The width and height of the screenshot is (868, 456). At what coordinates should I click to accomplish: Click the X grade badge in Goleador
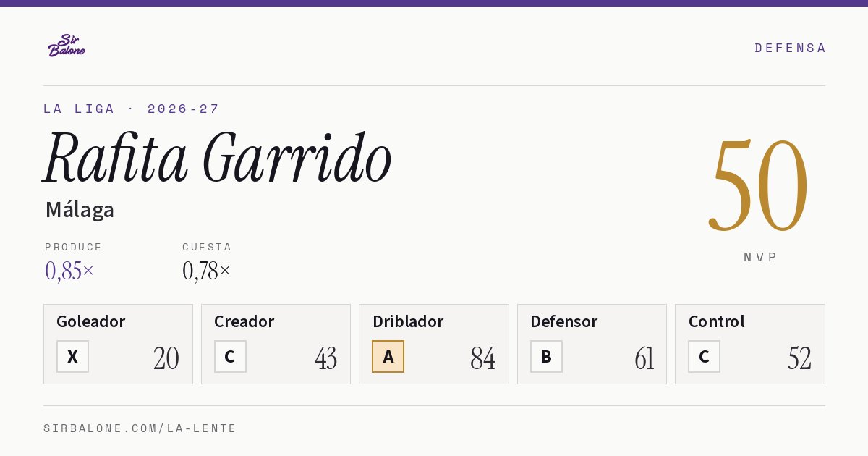point(72,356)
